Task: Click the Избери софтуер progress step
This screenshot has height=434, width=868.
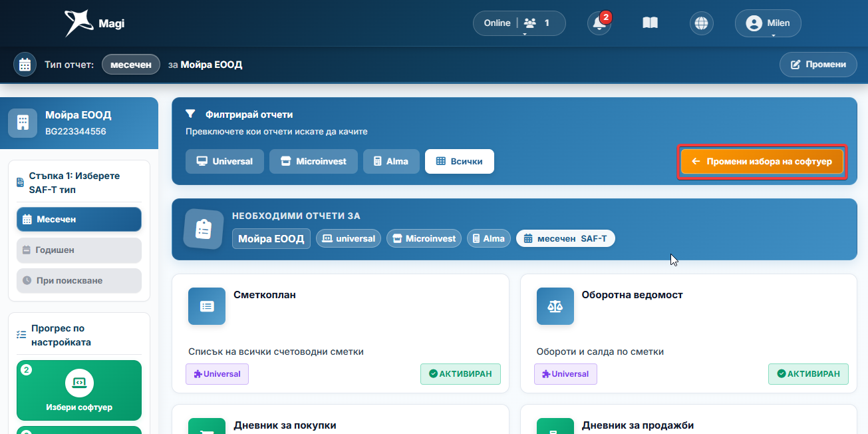Action: pos(79,390)
